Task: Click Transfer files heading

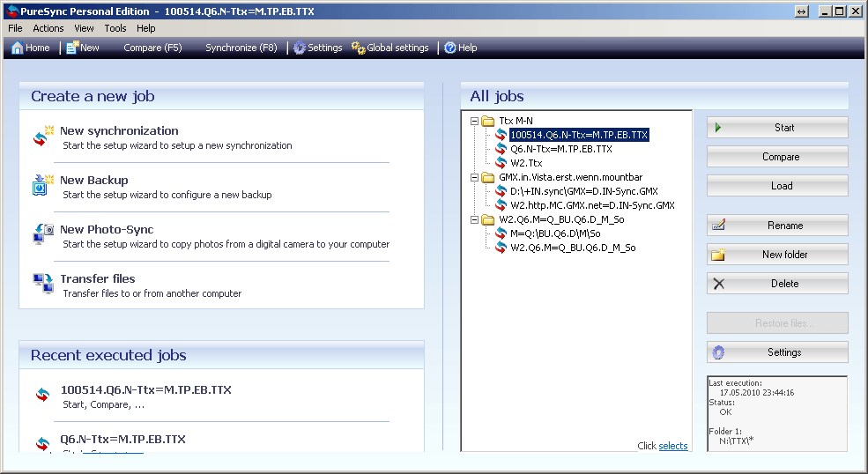Action: pos(98,278)
